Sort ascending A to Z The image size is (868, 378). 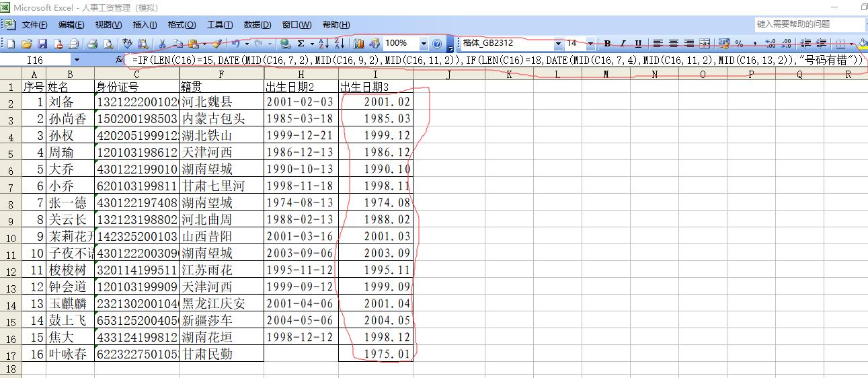[324, 44]
